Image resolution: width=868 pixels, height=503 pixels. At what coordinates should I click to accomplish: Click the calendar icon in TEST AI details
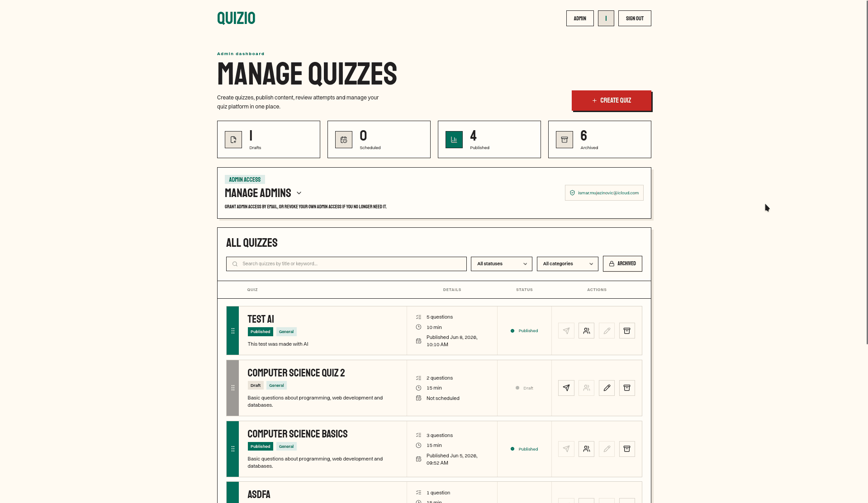tap(418, 341)
